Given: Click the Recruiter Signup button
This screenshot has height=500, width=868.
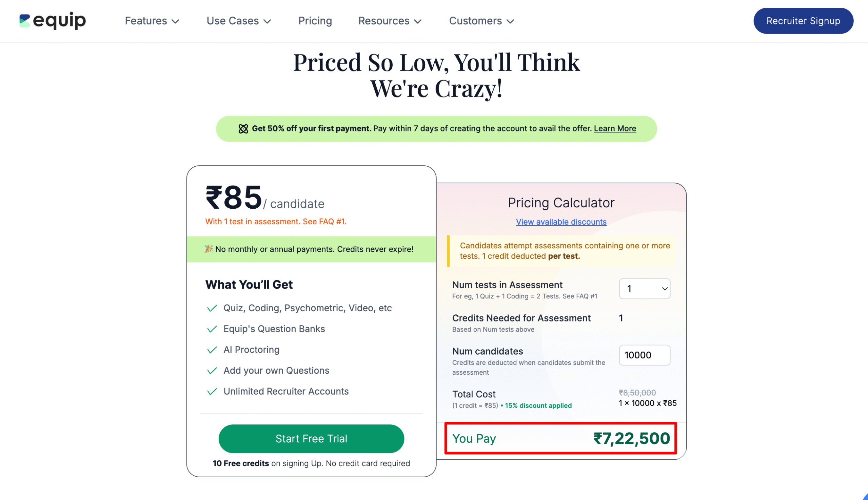Looking at the screenshot, I should click(x=803, y=21).
